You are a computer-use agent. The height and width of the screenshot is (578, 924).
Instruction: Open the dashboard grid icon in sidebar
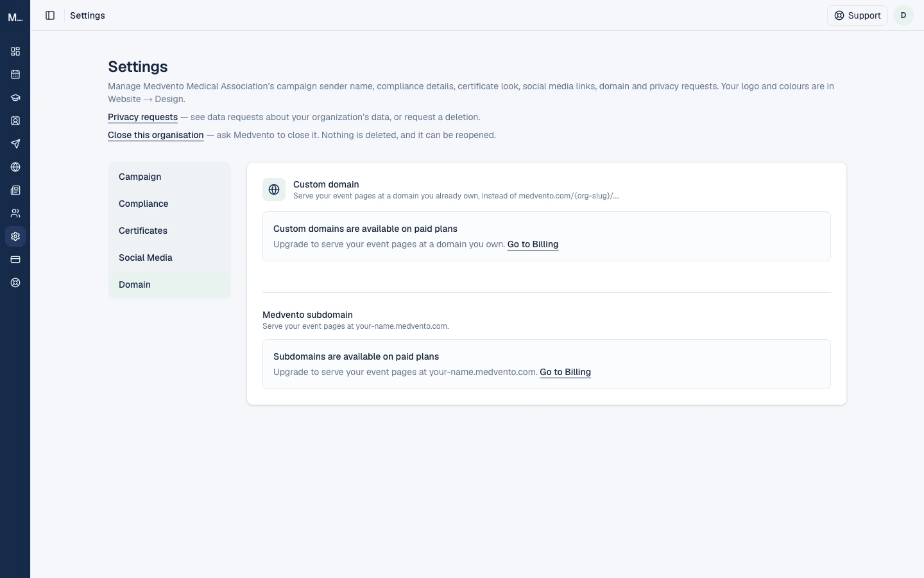point(15,51)
